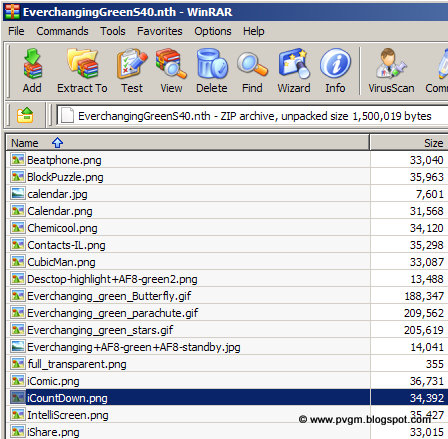Click size value 13,488
This screenshot has height=439, width=448.
point(427,279)
